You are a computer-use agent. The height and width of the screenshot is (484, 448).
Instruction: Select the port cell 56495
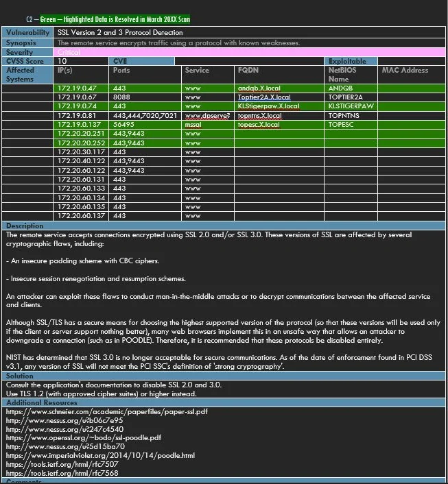point(145,125)
